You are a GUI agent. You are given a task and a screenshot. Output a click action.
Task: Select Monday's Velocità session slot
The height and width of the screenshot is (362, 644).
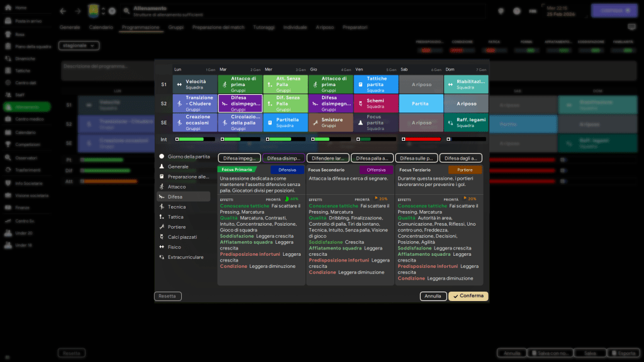point(195,84)
